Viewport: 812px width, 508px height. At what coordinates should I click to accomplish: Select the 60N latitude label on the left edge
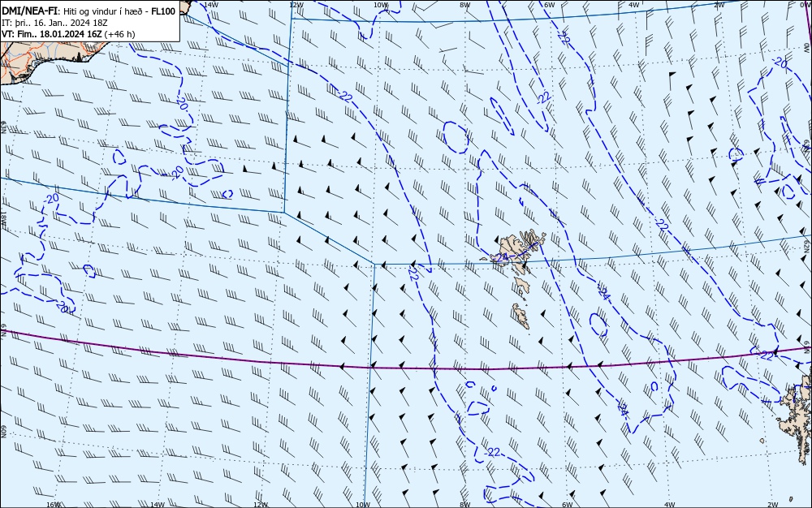click(3, 432)
